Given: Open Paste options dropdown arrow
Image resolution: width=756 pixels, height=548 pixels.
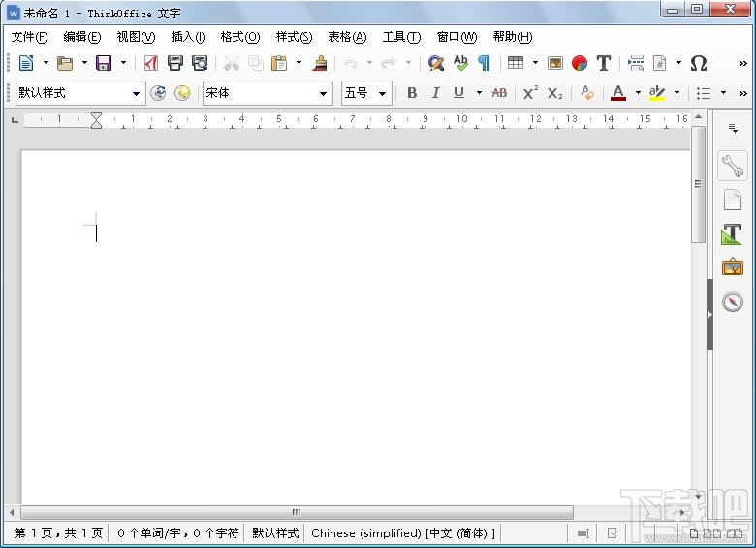Looking at the screenshot, I should pos(299,63).
